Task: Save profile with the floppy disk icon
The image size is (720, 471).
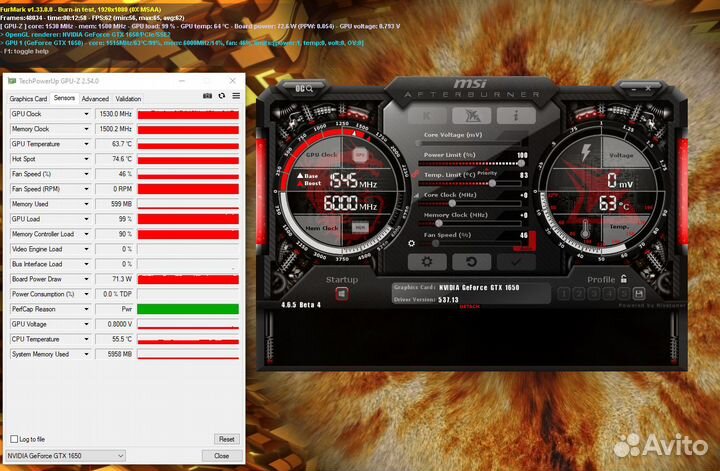Action: tap(638, 293)
